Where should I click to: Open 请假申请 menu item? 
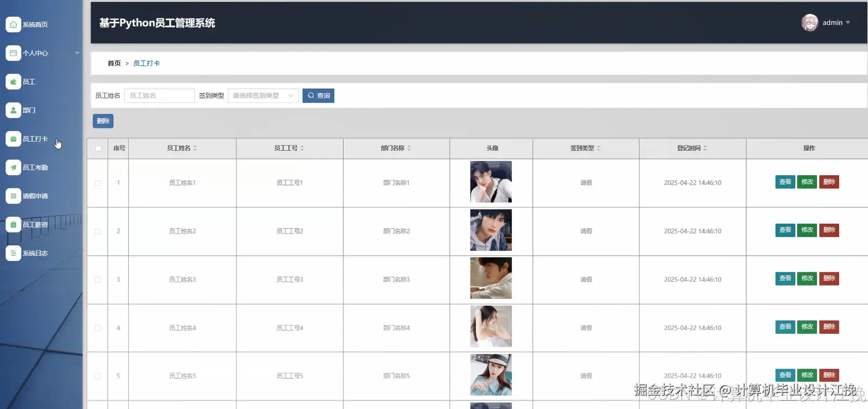[x=35, y=196]
